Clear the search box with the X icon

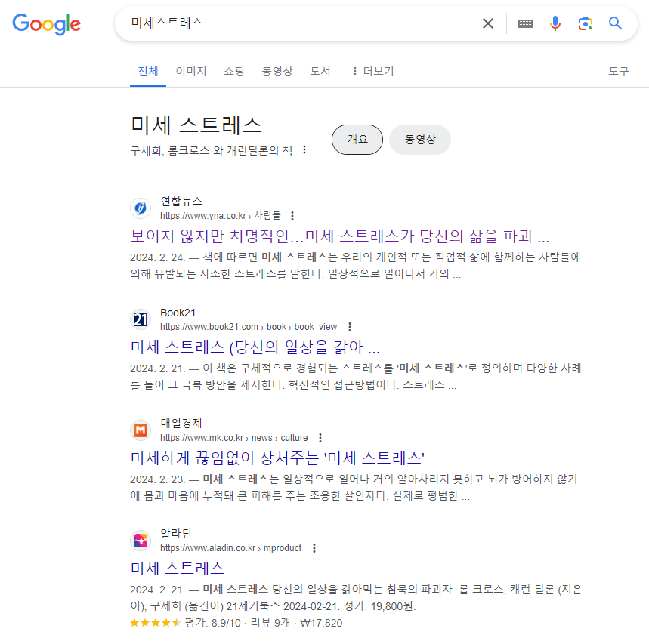(488, 23)
